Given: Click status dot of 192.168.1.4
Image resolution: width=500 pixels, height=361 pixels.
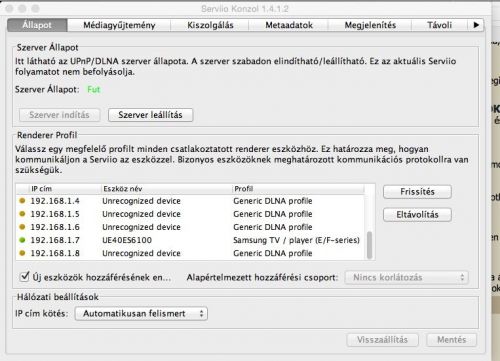Looking at the screenshot, I should tap(22, 201).
